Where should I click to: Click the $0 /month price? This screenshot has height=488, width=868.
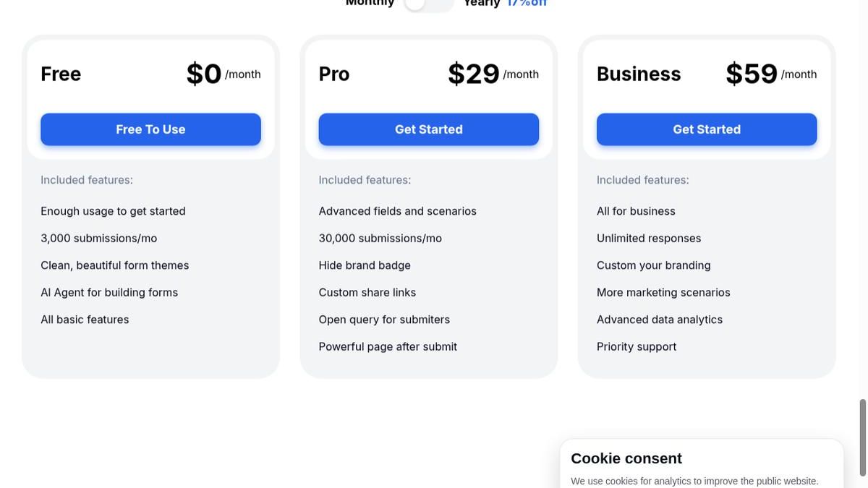click(x=215, y=72)
